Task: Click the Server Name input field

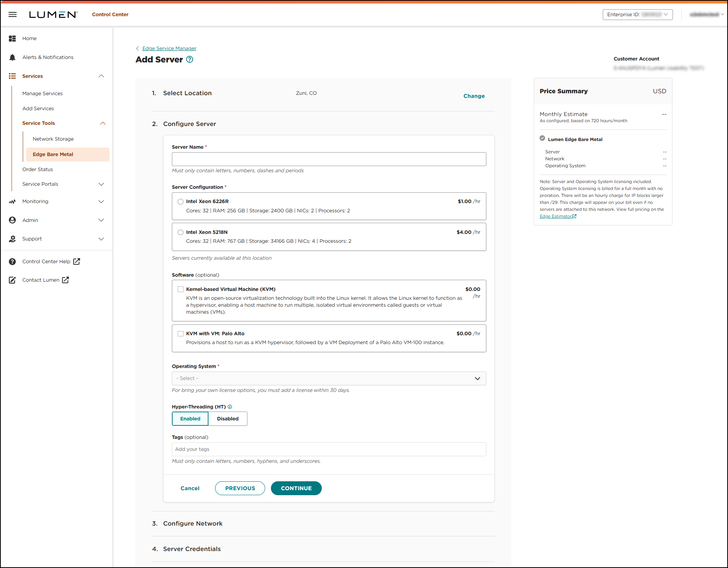Action: pyautogui.click(x=329, y=159)
